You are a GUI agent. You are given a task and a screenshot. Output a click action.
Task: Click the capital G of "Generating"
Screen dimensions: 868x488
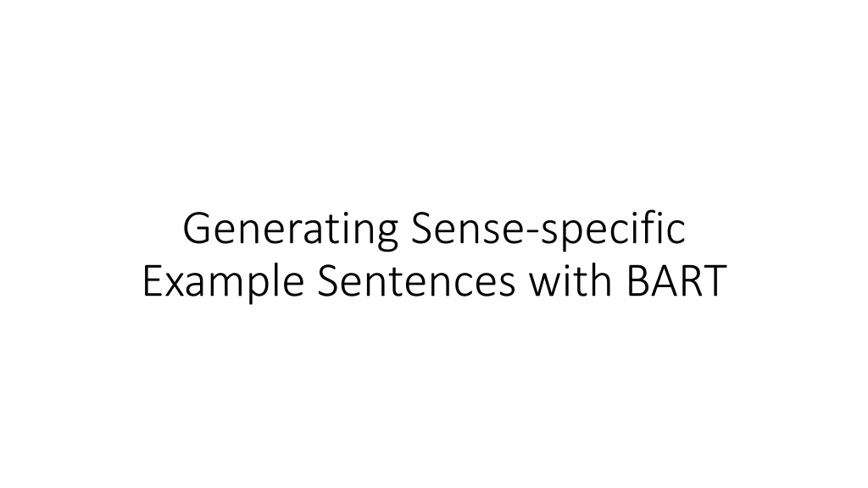tap(198, 229)
